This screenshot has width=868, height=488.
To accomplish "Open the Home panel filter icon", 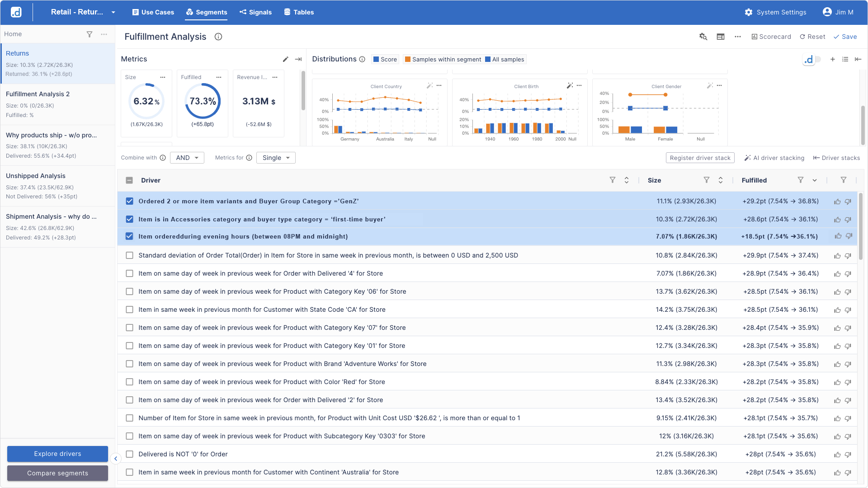I will point(90,34).
